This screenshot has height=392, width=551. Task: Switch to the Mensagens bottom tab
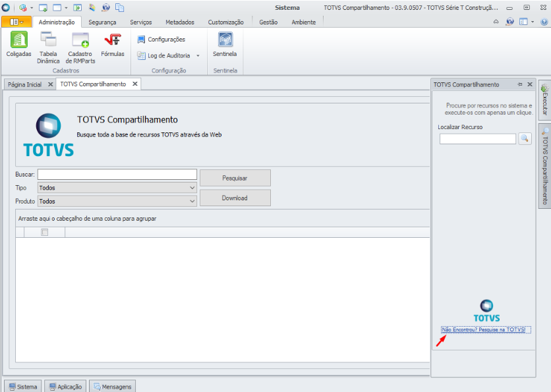[112, 386]
